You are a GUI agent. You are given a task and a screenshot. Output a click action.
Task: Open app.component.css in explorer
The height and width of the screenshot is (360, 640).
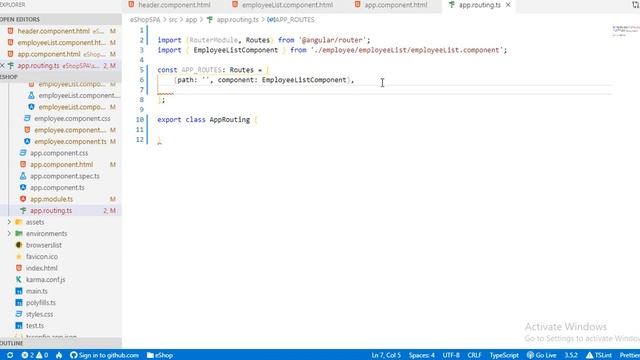coord(59,153)
